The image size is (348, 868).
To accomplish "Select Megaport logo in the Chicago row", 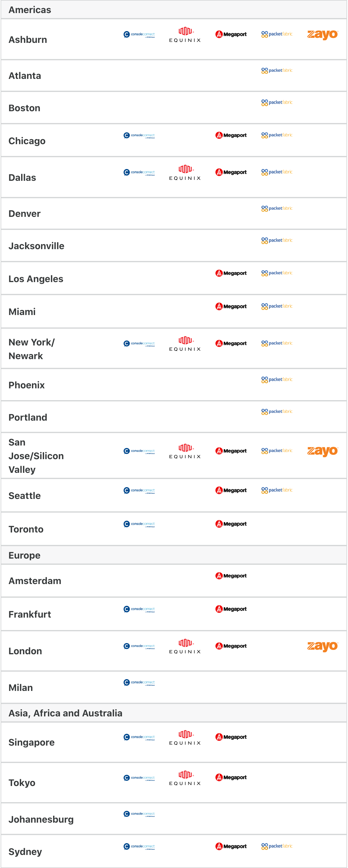I will [231, 135].
